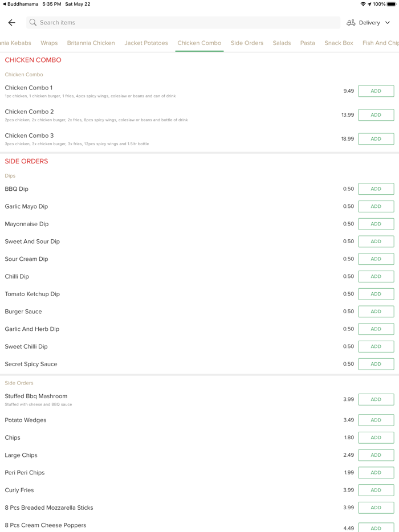The image size is (399, 532).
Task: Click the search magnifier icon
Action: point(33,23)
